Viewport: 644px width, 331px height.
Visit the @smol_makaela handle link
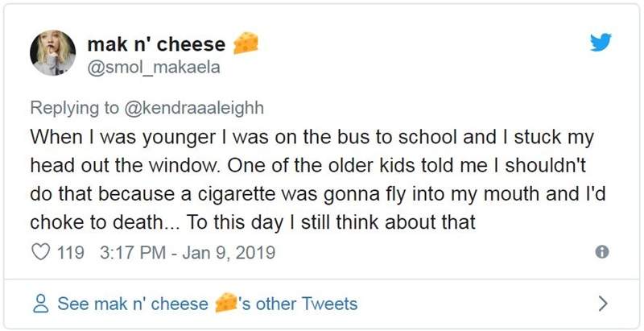tap(152, 68)
